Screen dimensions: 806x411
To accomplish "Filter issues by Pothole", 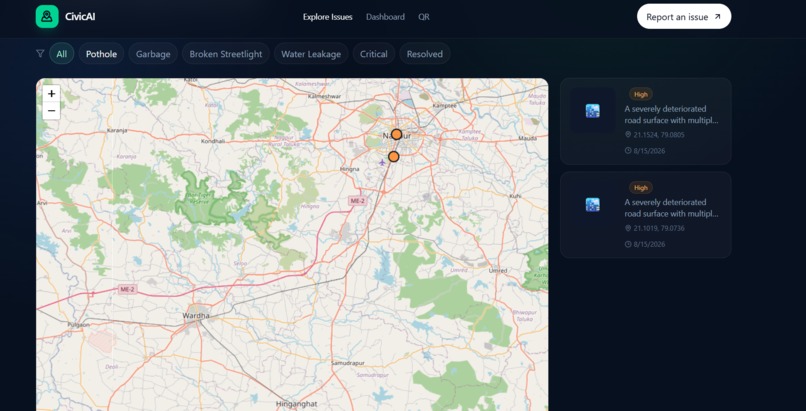I will [101, 53].
